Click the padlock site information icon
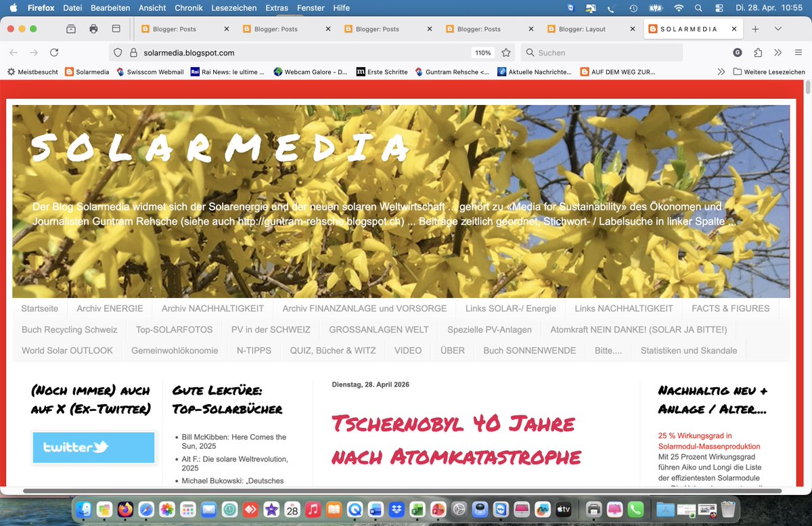The width and height of the screenshot is (812, 526). [x=133, y=53]
